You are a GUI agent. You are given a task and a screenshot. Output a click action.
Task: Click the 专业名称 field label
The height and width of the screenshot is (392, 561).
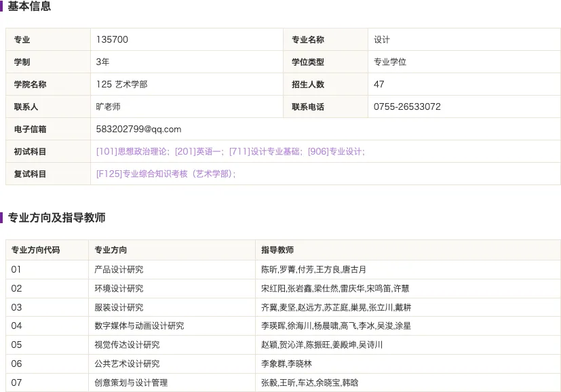[x=308, y=40]
